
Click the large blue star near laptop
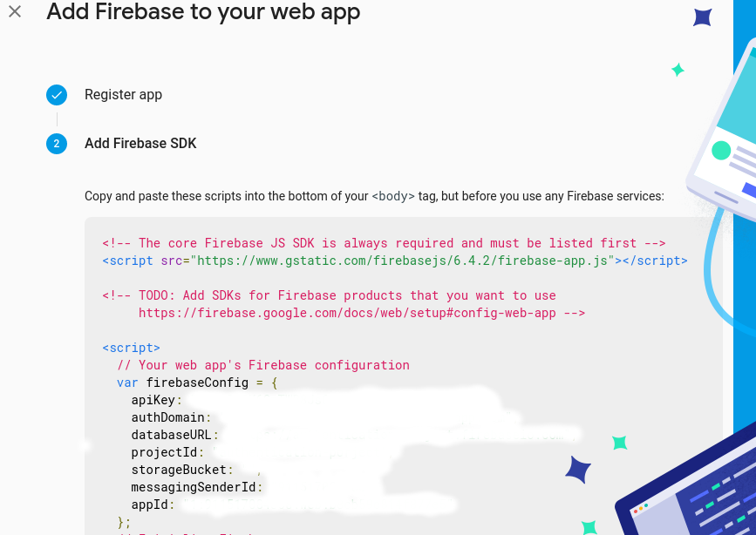577,470
